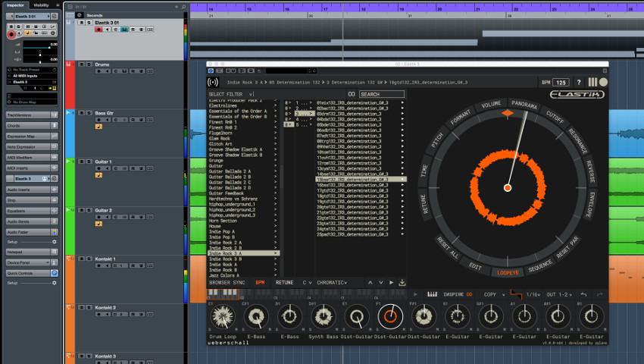The width and height of the screenshot is (644, 364).
Task: Open the 1/16 quantize dropdown
Action: click(533, 294)
